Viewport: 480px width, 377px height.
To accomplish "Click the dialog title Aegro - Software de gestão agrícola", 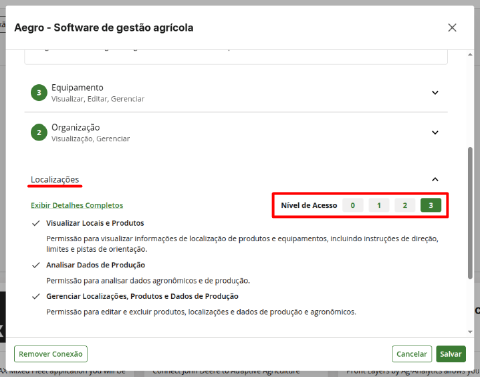I will click(104, 28).
